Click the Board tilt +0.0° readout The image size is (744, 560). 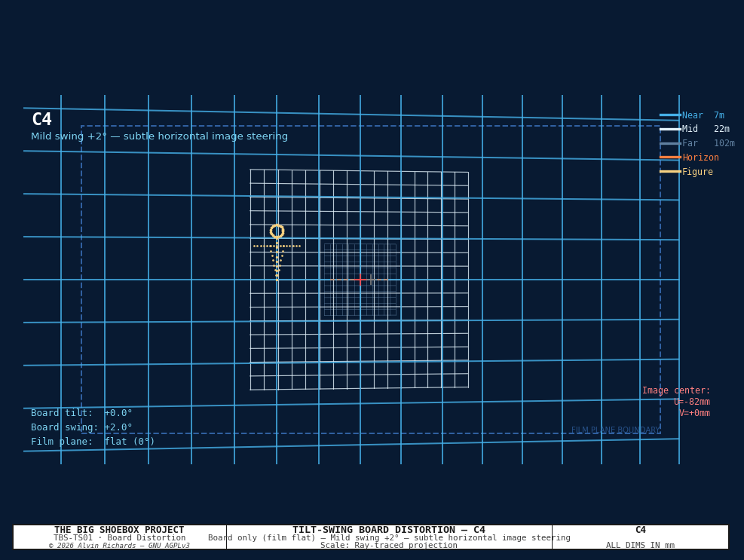[81, 413]
